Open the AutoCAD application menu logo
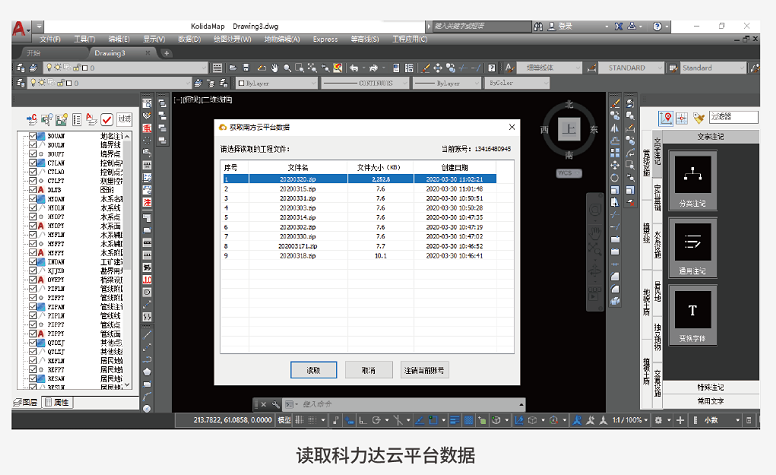This screenshot has width=776, height=475. pos(19,29)
